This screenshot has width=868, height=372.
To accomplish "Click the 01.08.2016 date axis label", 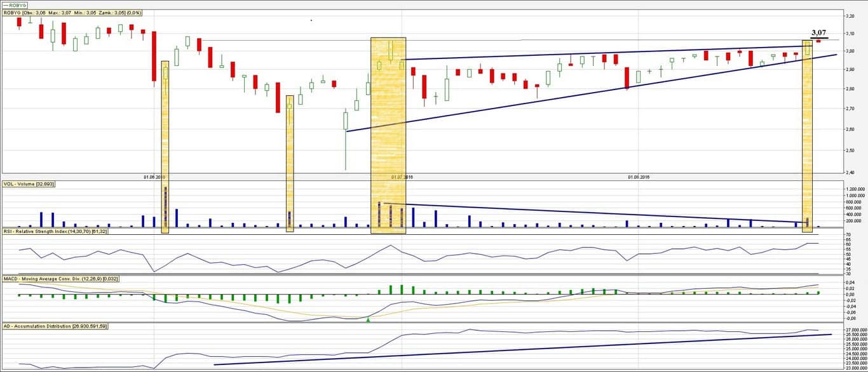I will [x=639, y=177].
